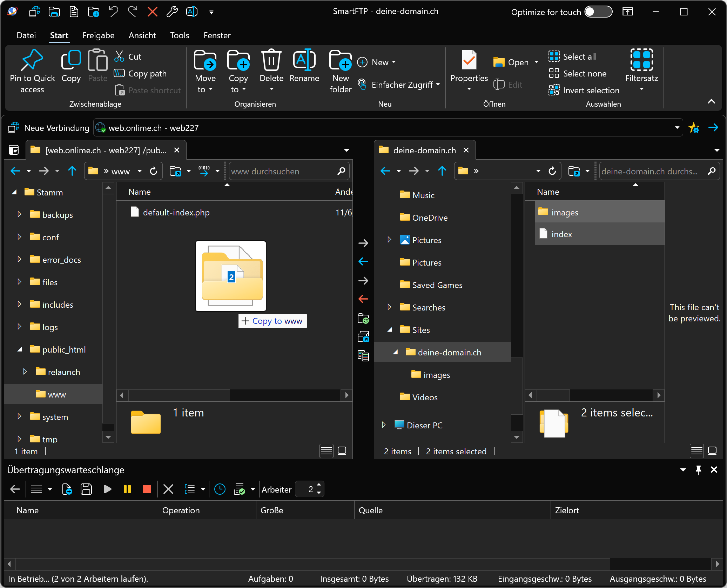Create a New folder via ribbon
This screenshot has width=727, height=588.
click(x=340, y=72)
